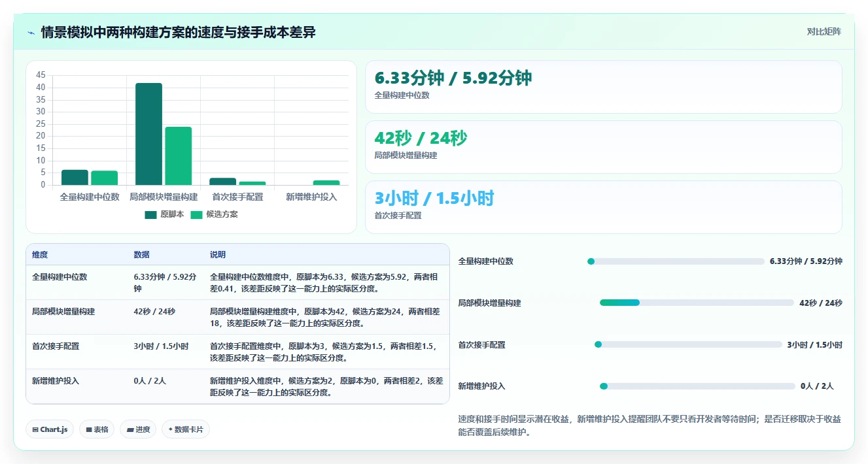Click the summary note starting 速度和接手时间
Image resolution: width=868 pixels, height=464 pixels.
[x=650, y=425]
